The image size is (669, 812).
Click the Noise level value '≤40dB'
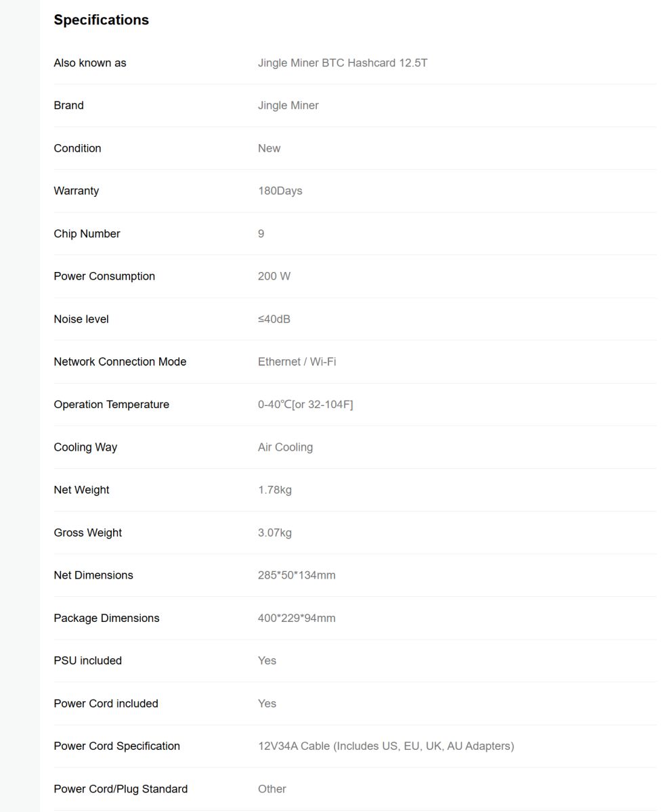click(274, 319)
